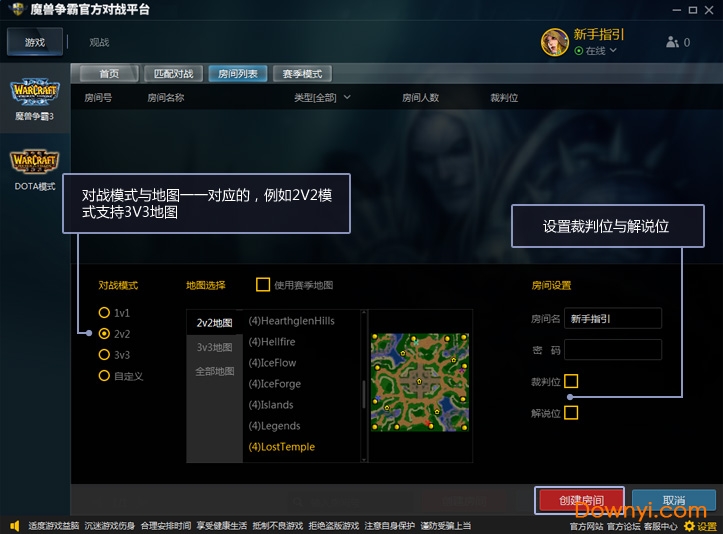723x534 pixels.
Task: Tick the referee slot checkbox
Action: tap(571, 381)
